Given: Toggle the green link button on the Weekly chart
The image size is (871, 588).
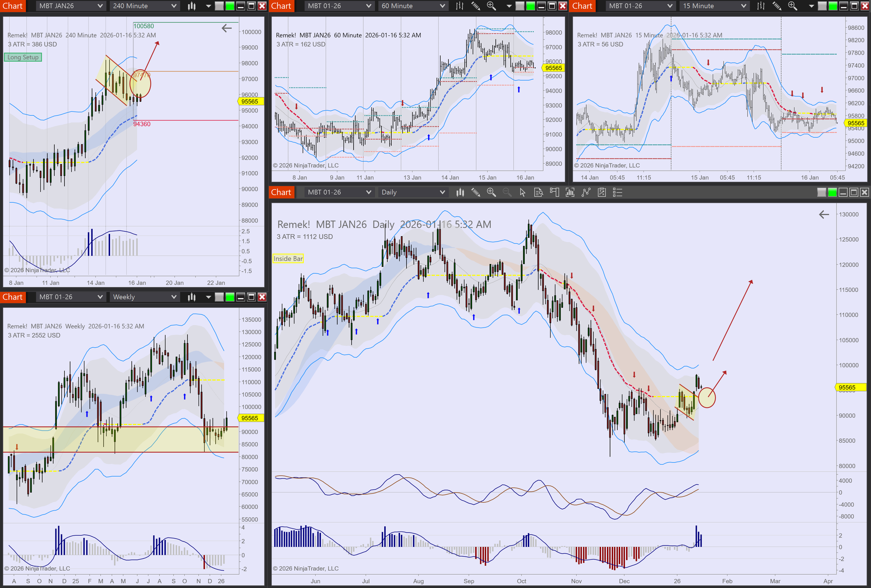Looking at the screenshot, I should pyautogui.click(x=230, y=297).
